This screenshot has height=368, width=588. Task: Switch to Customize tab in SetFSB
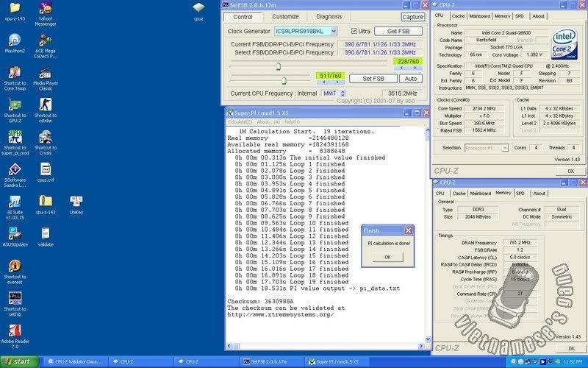(x=285, y=17)
